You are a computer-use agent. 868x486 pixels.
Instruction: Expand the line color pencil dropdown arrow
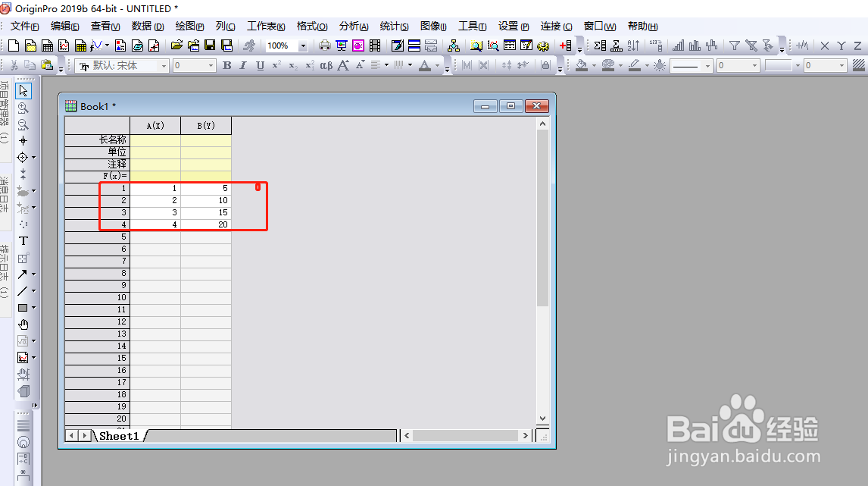pos(647,65)
